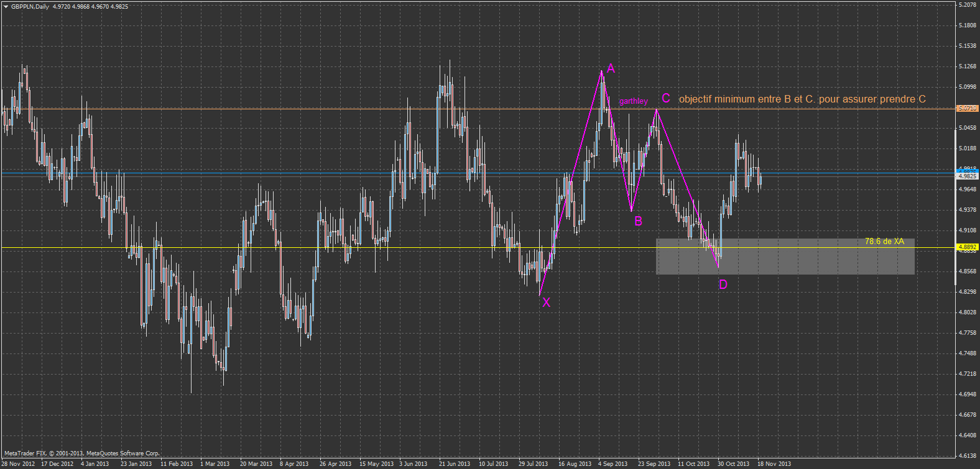
Task: Click the 5.2078 price scale label
Action: (x=967, y=5)
